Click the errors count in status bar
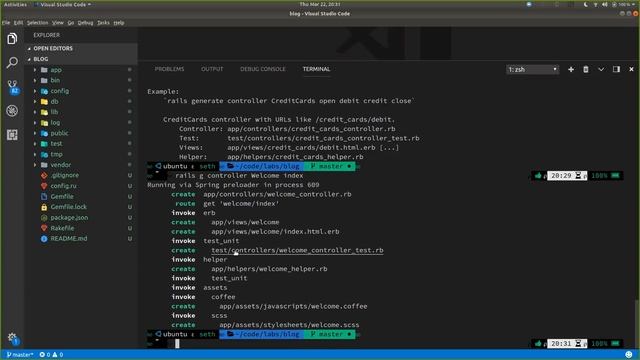 (44, 355)
